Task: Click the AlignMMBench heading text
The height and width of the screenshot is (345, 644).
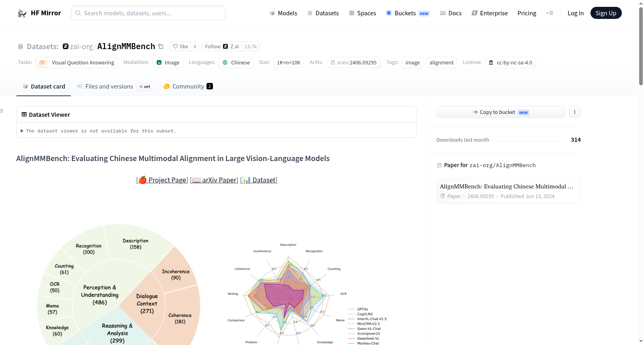Action: click(173, 158)
